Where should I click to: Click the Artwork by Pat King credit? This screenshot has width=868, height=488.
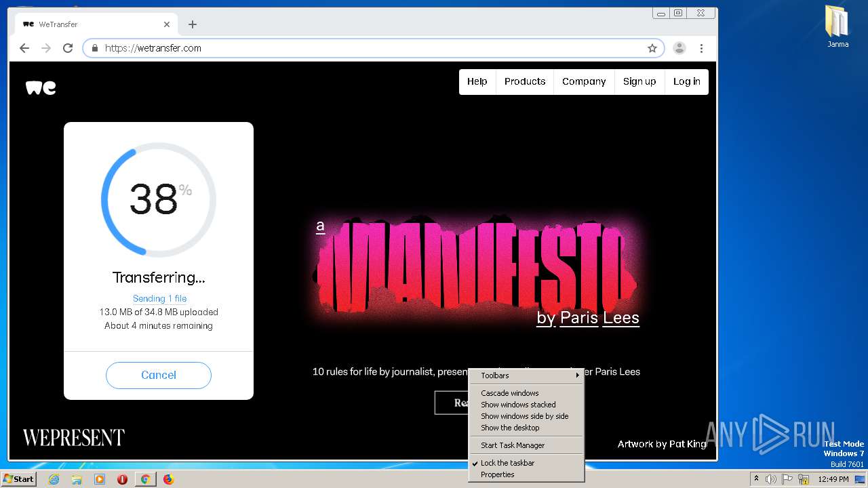pos(662,444)
